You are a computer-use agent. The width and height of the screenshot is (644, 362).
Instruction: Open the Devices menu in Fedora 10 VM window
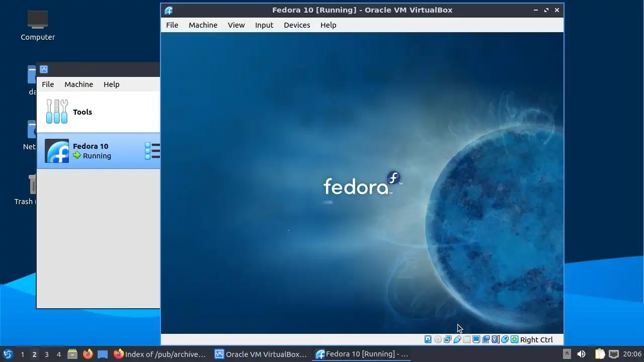(x=297, y=25)
